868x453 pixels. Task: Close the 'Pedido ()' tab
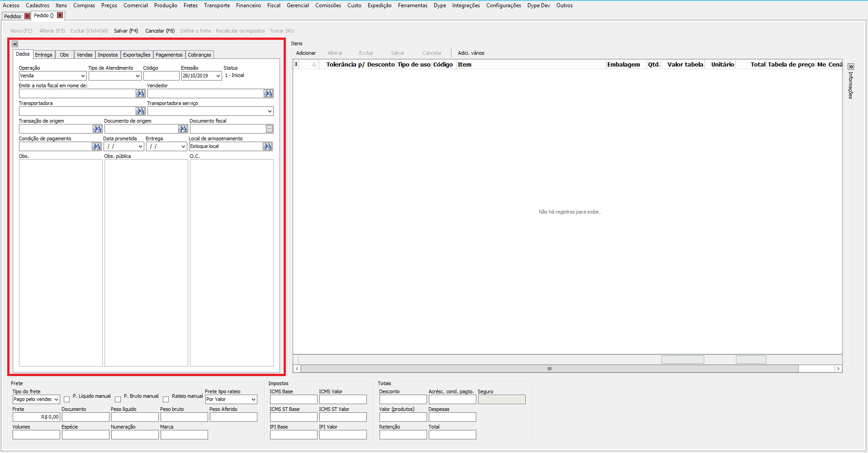click(x=60, y=15)
